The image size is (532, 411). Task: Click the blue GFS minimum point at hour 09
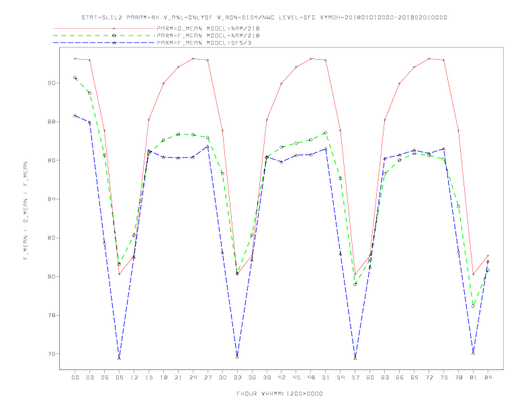coord(119,359)
